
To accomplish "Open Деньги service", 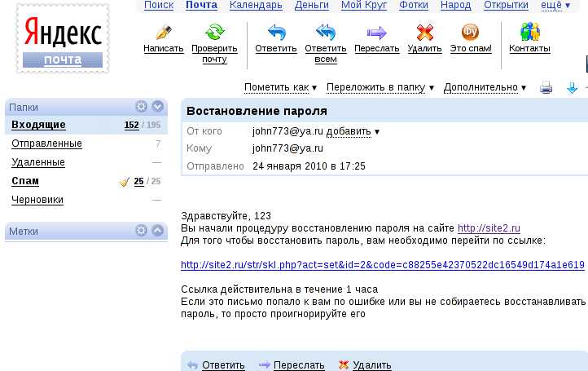I will point(312,5).
